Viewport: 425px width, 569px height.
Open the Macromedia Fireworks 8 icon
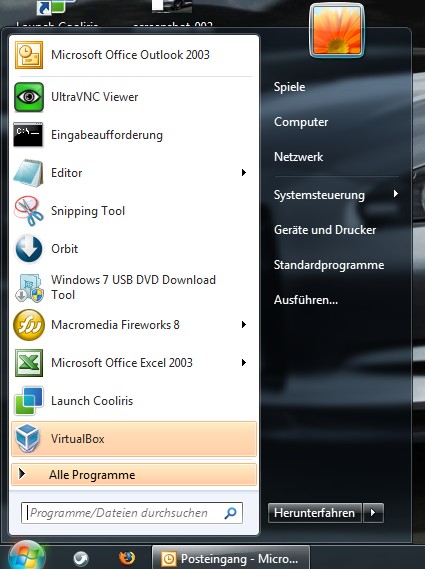tap(29, 325)
